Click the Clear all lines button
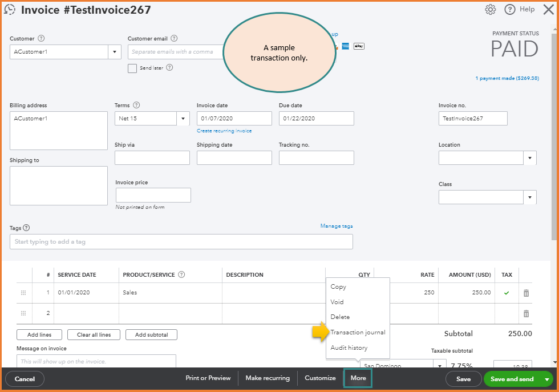559x392 pixels. tap(94, 334)
